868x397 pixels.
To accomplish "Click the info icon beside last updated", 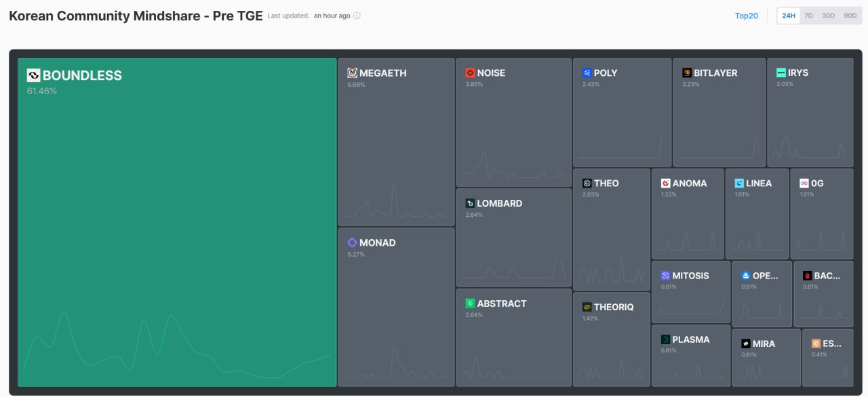I will [357, 16].
